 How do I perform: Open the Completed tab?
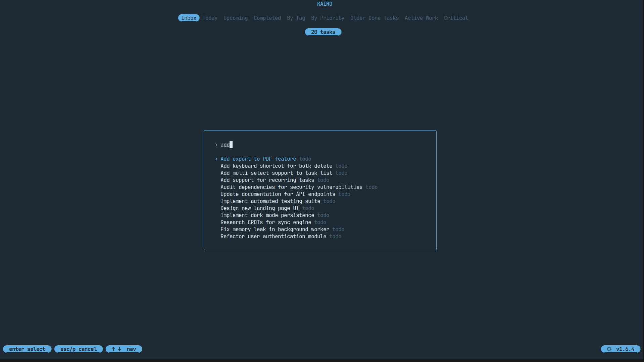click(267, 18)
